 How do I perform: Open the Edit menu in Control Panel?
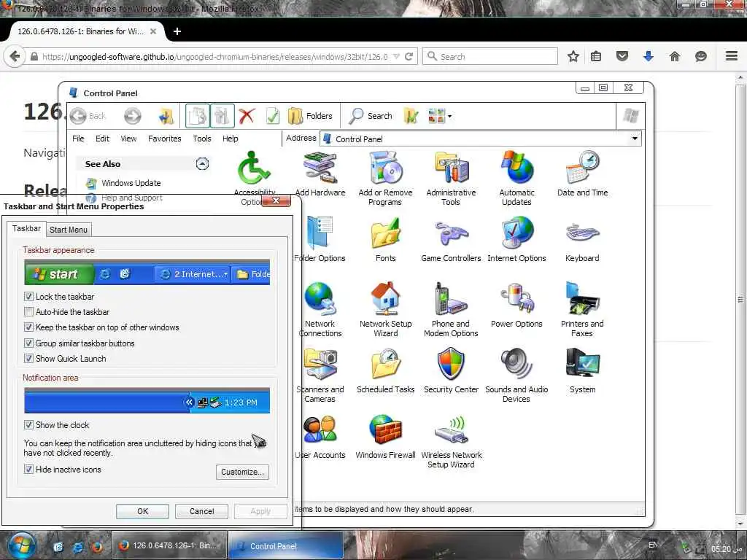click(102, 139)
